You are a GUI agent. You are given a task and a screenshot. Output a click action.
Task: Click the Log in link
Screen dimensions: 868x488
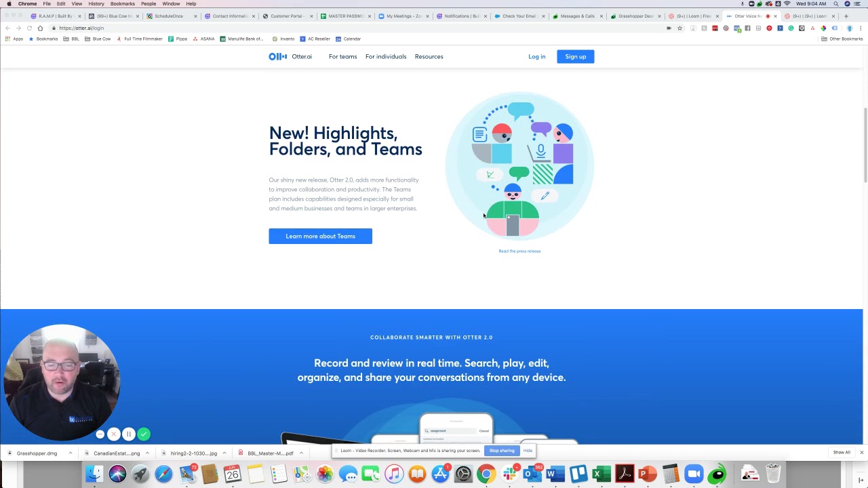[537, 56]
